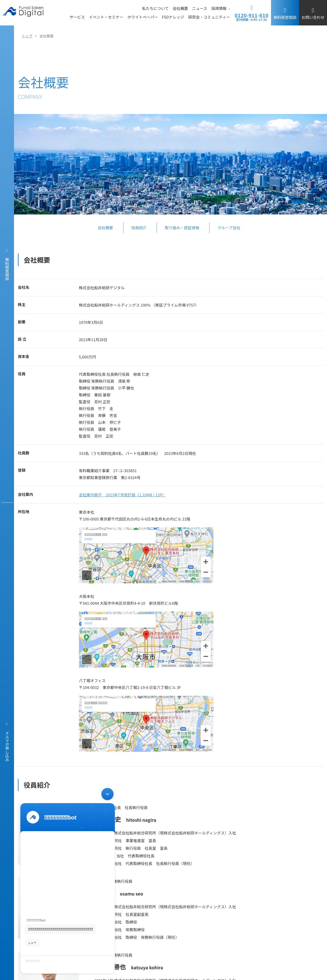Collapse the chatbot with chevron button
This screenshot has width=327, height=980.
(x=107, y=794)
